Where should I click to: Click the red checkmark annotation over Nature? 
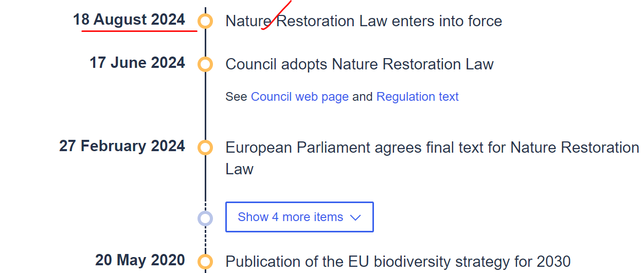(x=276, y=15)
